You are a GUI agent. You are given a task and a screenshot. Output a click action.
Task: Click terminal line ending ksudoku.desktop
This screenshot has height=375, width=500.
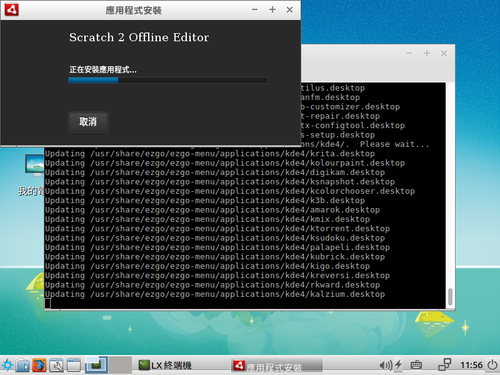point(215,238)
